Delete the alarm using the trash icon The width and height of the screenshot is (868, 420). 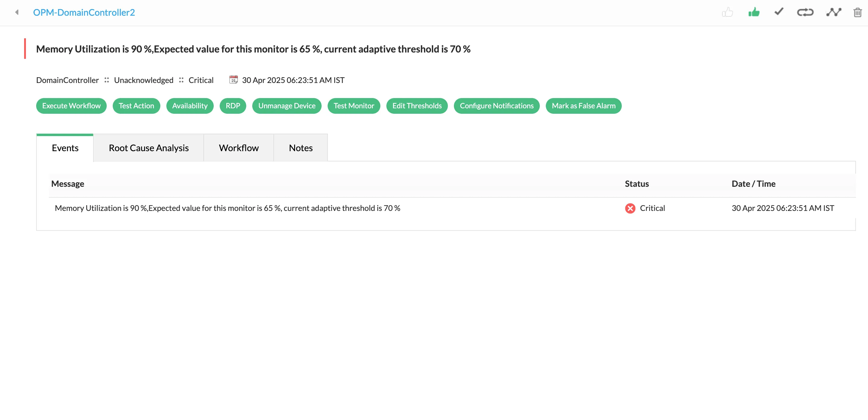click(858, 12)
